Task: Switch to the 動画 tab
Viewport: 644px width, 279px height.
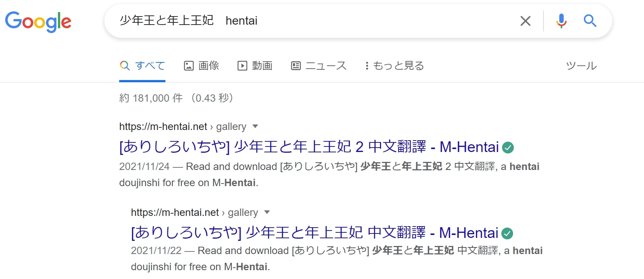Action: pos(255,66)
